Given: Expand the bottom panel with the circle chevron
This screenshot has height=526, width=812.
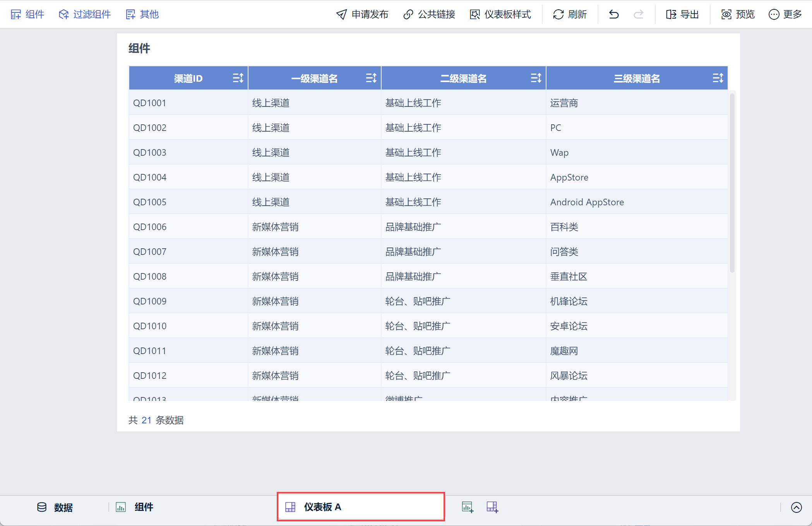Looking at the screenshot, I should [797, 507].
